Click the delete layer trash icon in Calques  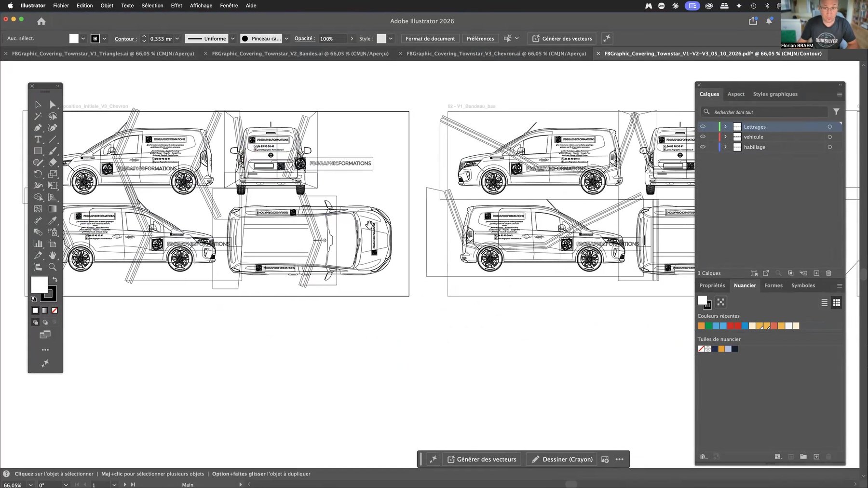point(828,273)
